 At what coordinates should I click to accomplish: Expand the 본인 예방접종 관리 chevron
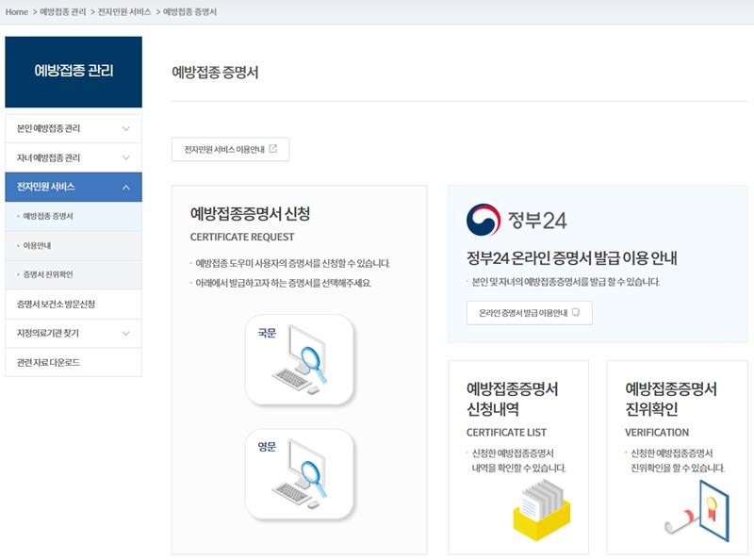click(x=126, y=128)
